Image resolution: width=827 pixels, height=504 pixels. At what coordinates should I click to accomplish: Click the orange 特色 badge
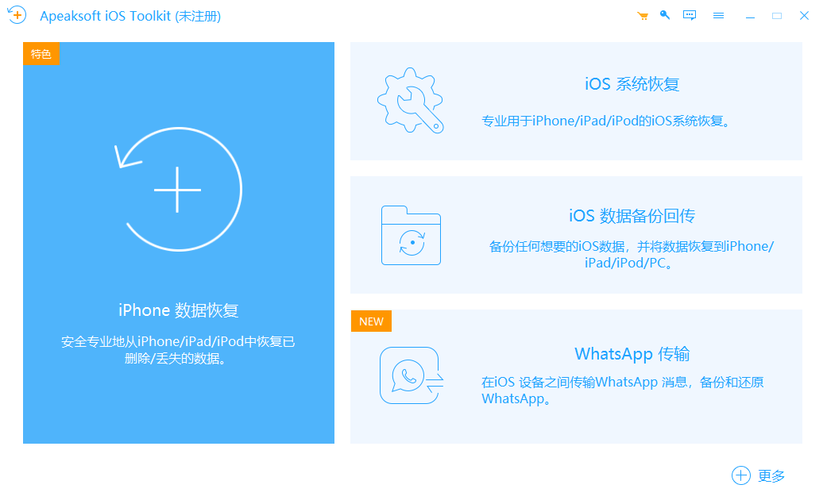41,54
